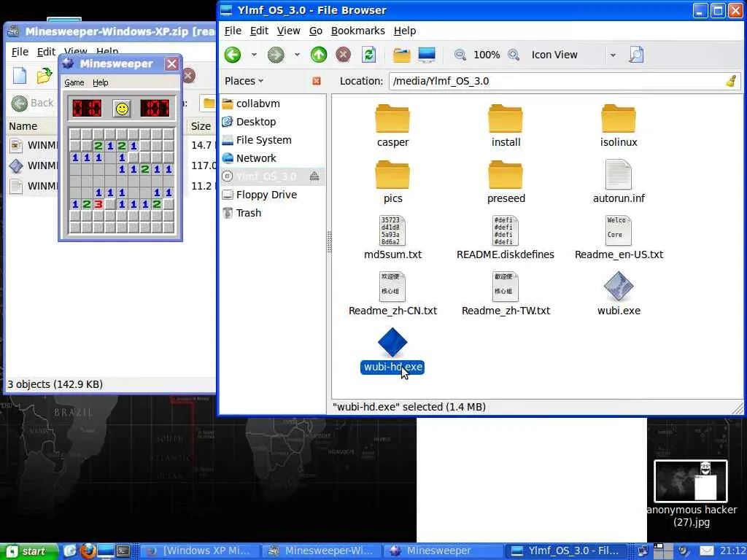Open Minesweeper's Help menu

[101, 82]
